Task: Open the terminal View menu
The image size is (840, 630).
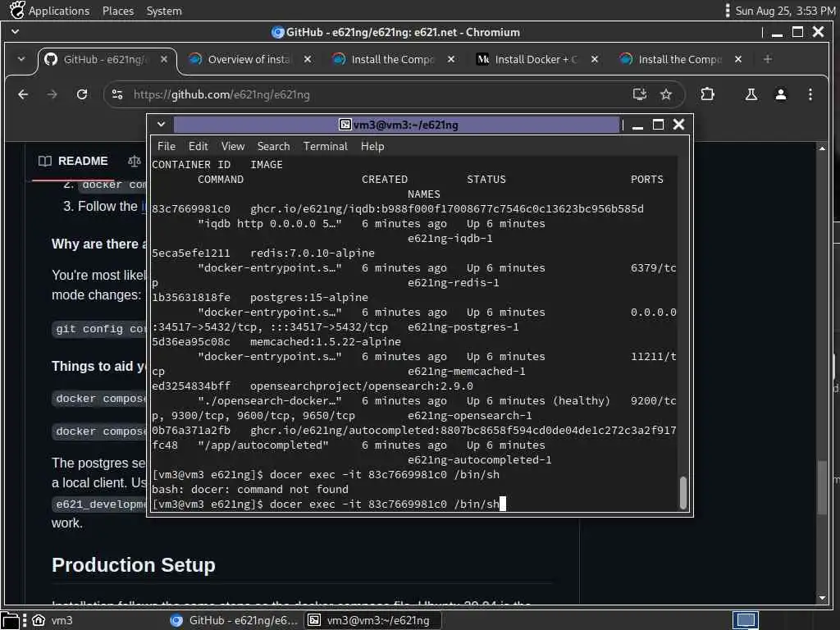Action: [232, 146]
